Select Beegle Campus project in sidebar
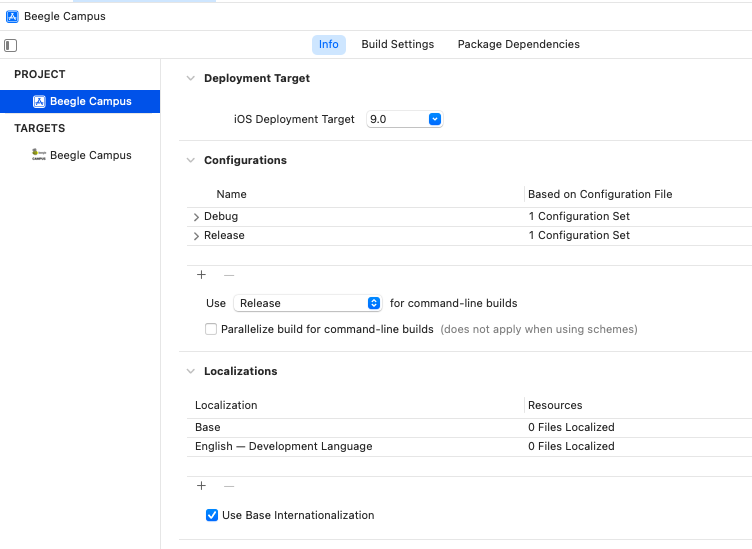The image size is (752, 549). (x=90, y=101)
